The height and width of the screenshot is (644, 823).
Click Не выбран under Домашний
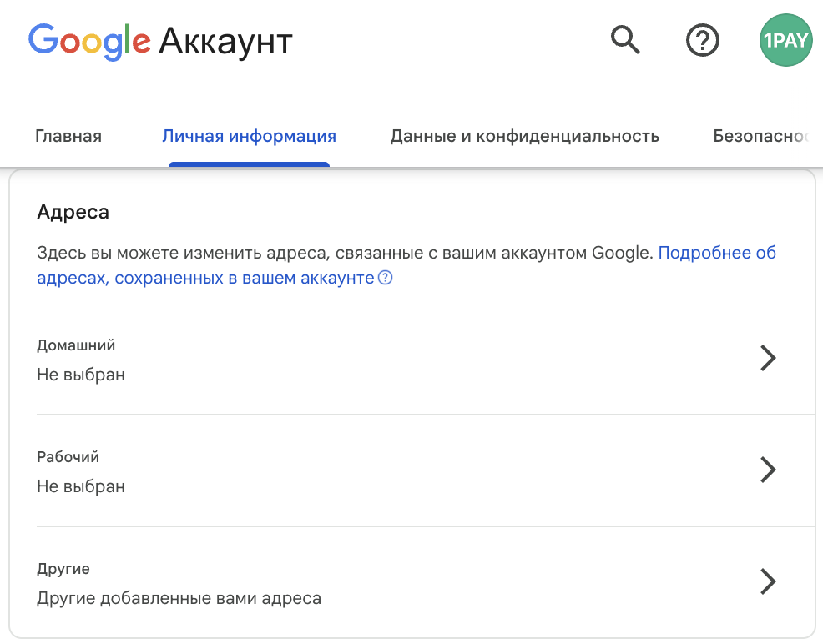[x=81, y=375]
